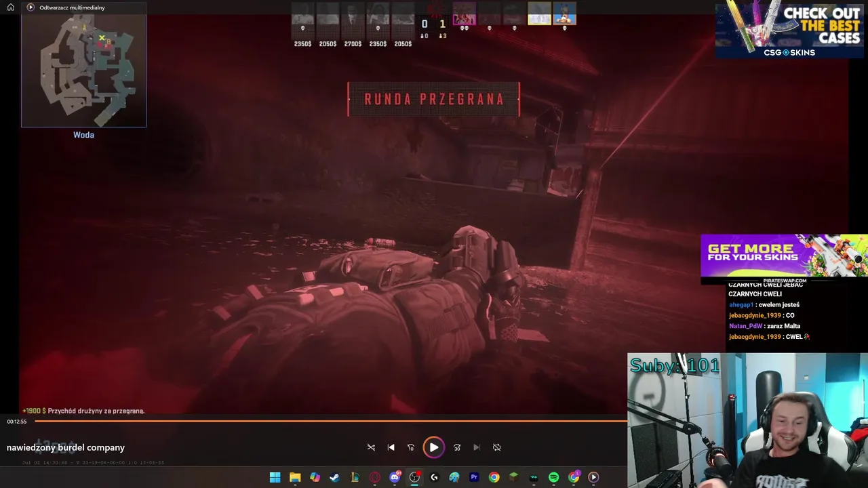Viewport: 868px width, 488px height.
Task: Open Spotify from the taskbar
Action: pyautogui.click(x=553, y=477)
